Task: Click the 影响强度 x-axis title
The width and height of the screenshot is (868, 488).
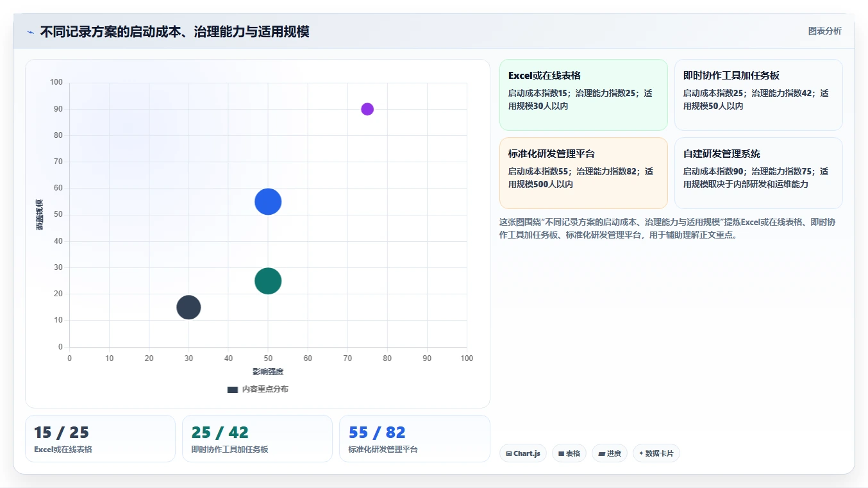Action: tap(268, 372)
